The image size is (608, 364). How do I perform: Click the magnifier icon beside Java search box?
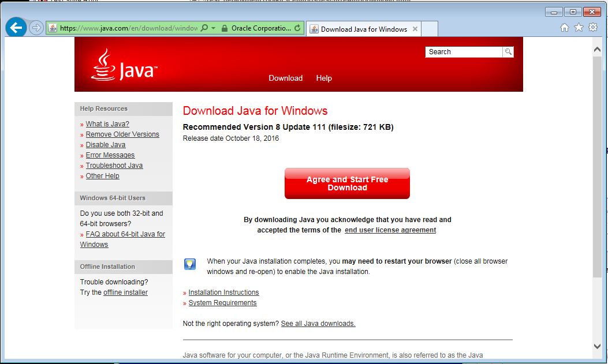coord(508,52)
